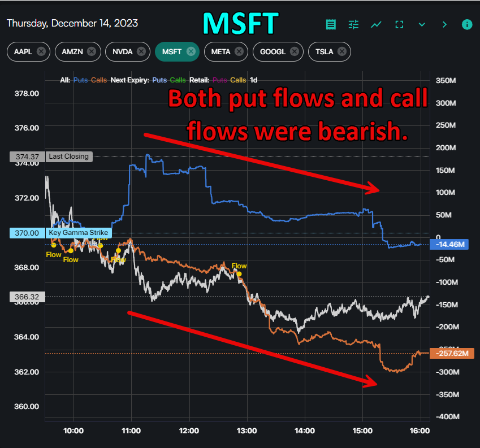Select the MSFT ticker

(172, 51)
